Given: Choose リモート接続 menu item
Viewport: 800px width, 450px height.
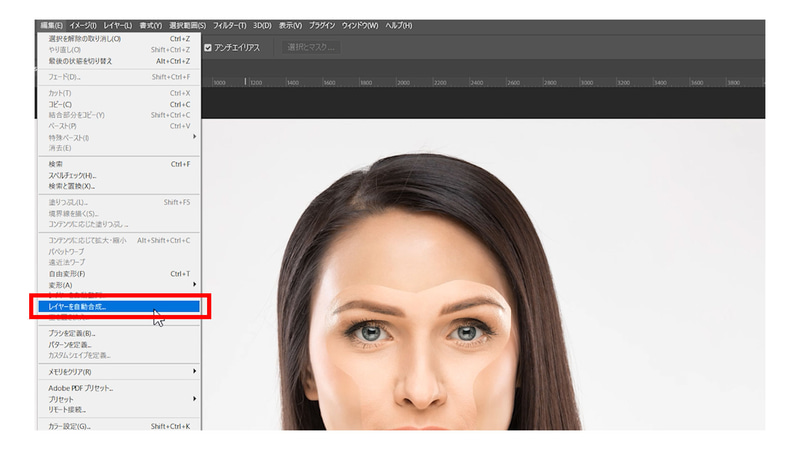Looking at the screenshot, I should (119, 410).
